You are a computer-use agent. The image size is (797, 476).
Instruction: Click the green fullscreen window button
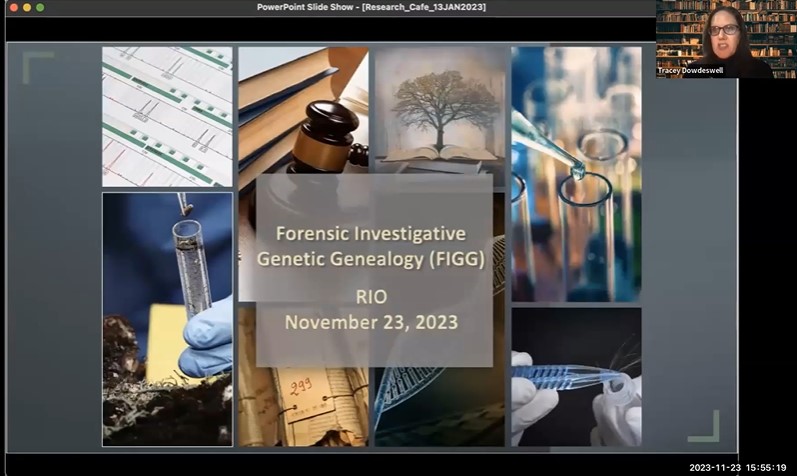point(40,7)
